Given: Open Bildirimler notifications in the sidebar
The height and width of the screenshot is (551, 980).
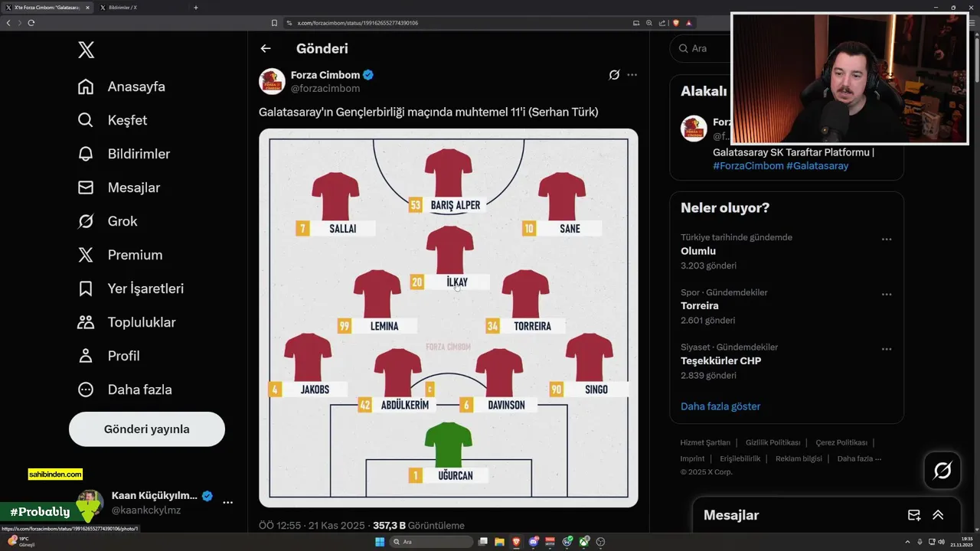Looking at the screenshot, I should tap(124, 154).
